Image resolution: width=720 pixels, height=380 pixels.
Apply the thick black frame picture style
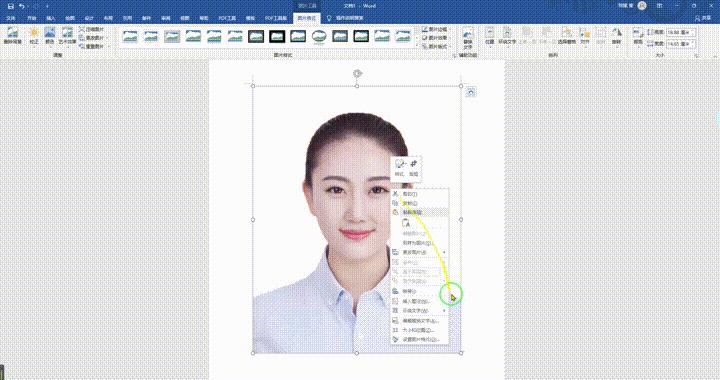(x=277, y=36)
